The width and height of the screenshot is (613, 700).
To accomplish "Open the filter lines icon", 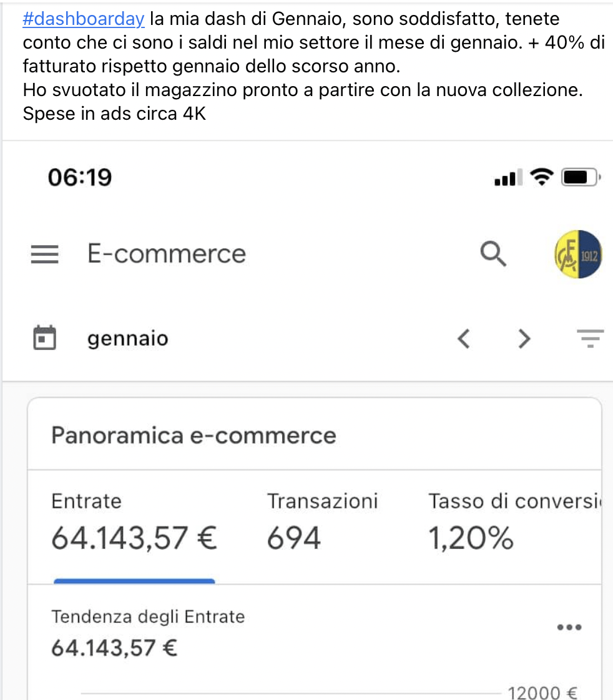I will 590,338.
